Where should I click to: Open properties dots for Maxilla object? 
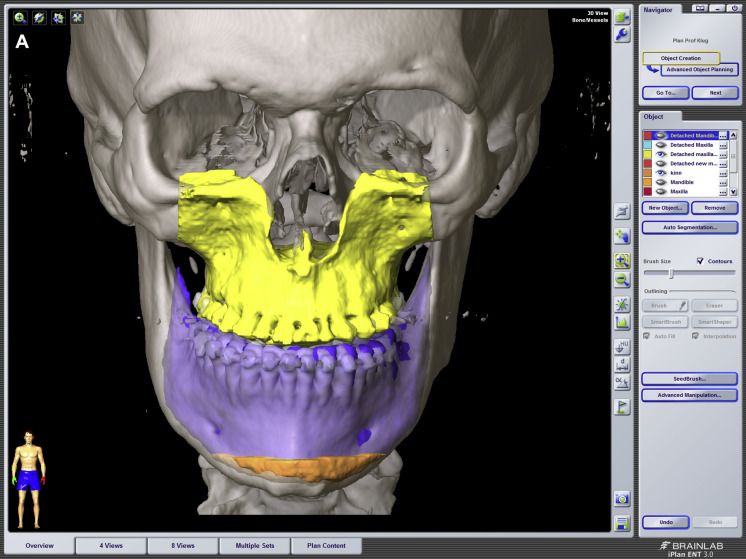[x=723, y=192]
